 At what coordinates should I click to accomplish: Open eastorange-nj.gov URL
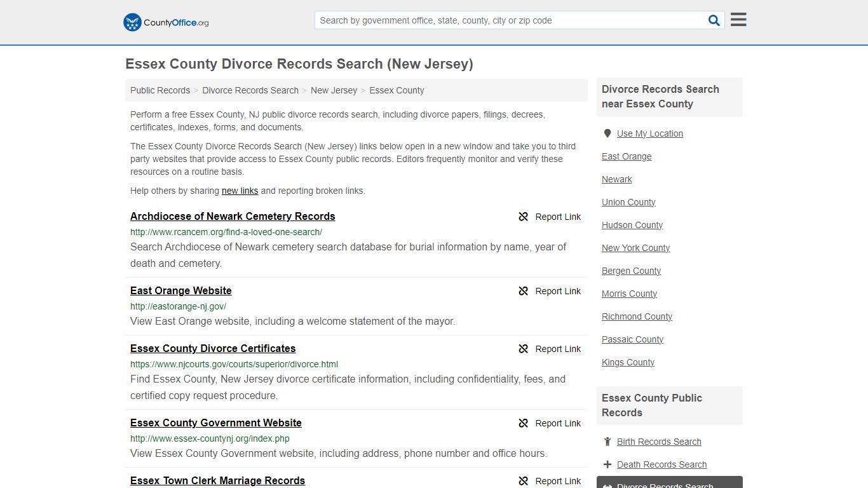(178, 306)
